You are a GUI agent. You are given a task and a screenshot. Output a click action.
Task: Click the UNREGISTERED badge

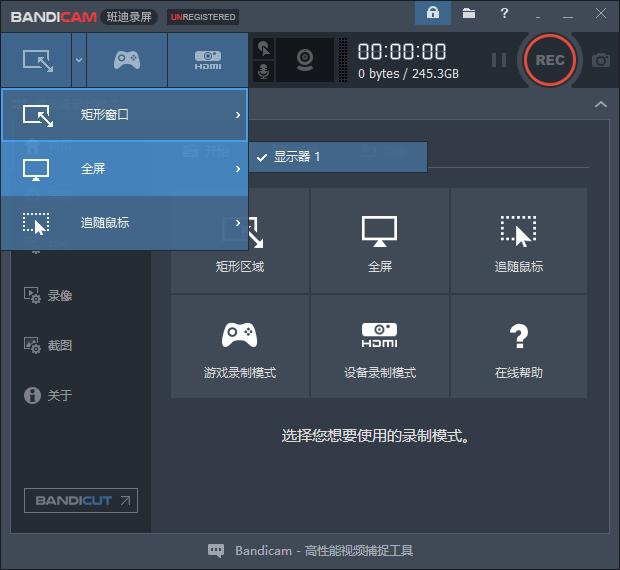[203, 17]
